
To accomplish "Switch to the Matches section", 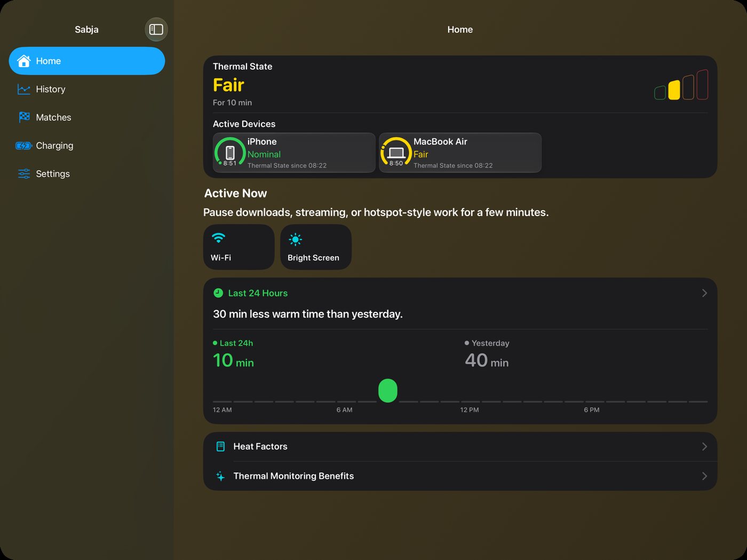I will (x=87, y=117).
